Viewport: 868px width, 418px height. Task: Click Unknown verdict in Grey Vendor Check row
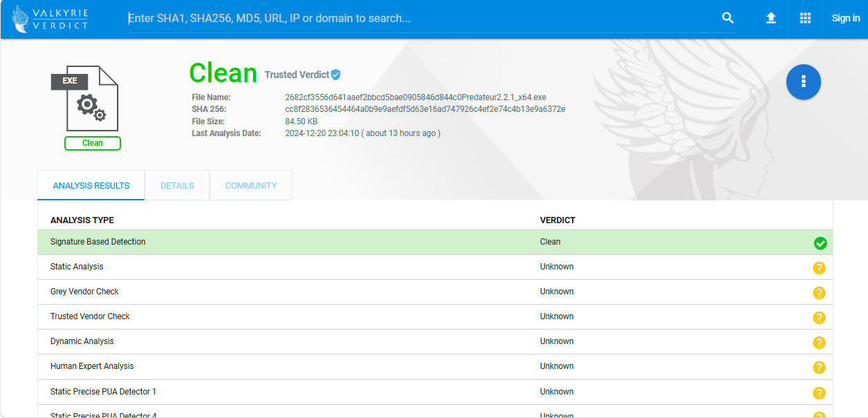point(557,292)
